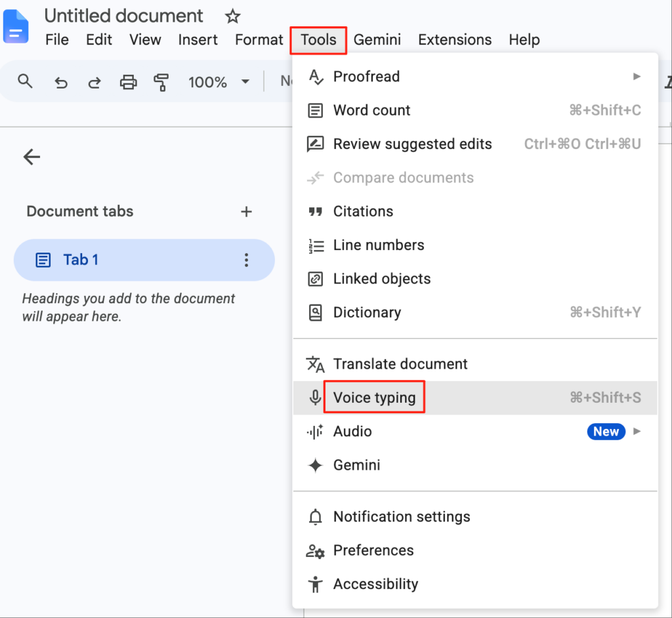The image size is (672, 618).
Task: Click the Gemini sparkle icon in Tools menu
Action: pos(316,465)
